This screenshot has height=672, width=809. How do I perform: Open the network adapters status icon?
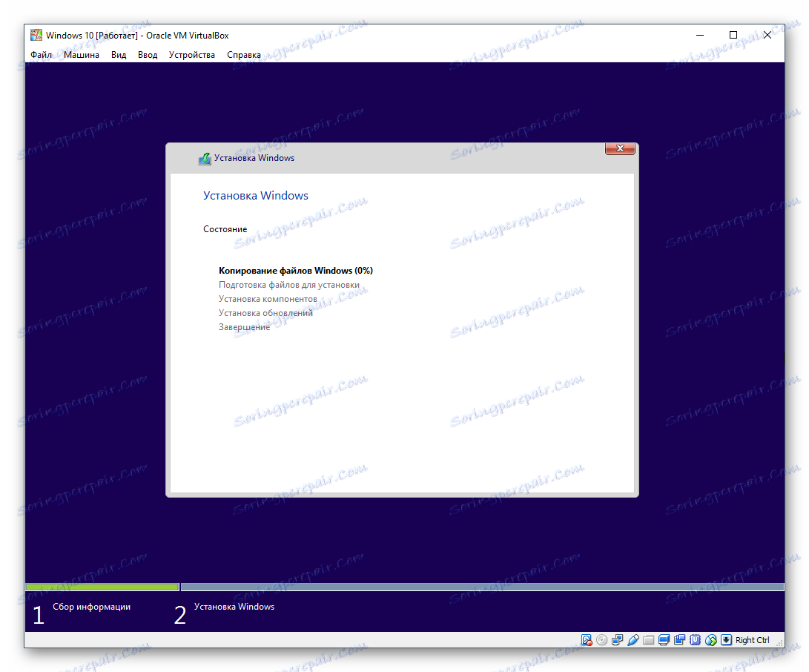[x=617, y=640]
